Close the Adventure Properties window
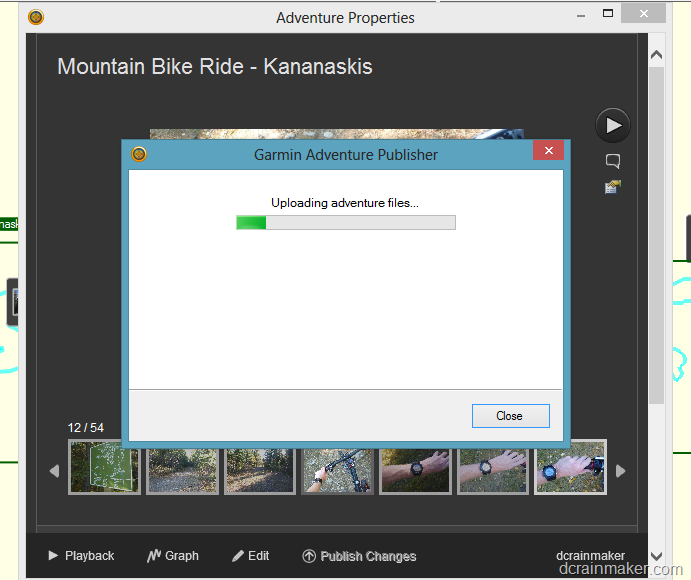The width and height of the screenshot is (691, 580). [643, 14]
